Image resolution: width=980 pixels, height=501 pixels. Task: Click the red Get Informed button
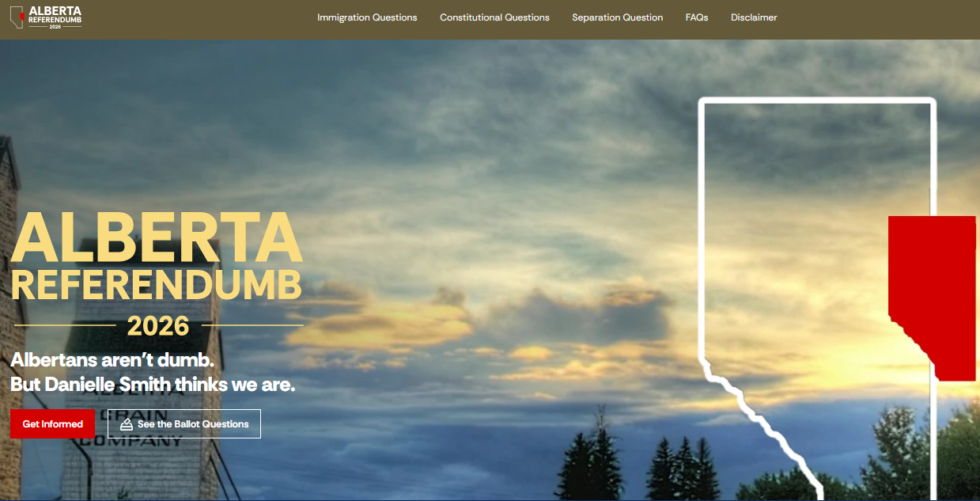tap(52, 424)
